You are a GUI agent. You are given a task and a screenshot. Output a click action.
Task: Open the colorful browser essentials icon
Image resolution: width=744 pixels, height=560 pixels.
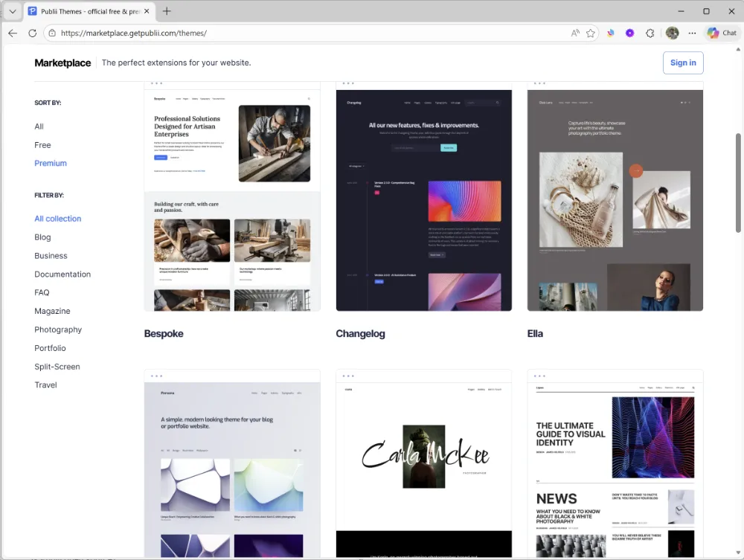pos(611,33)
